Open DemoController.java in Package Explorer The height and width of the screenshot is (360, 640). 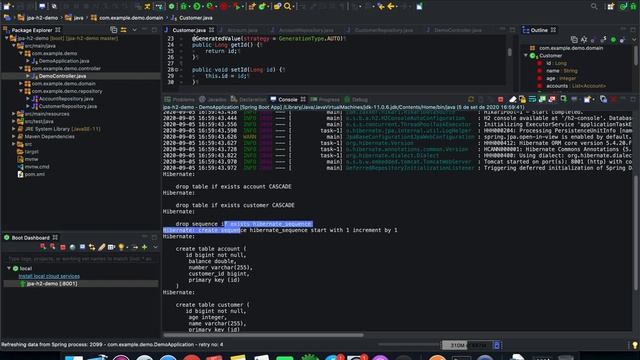click(x=62, y=76)
